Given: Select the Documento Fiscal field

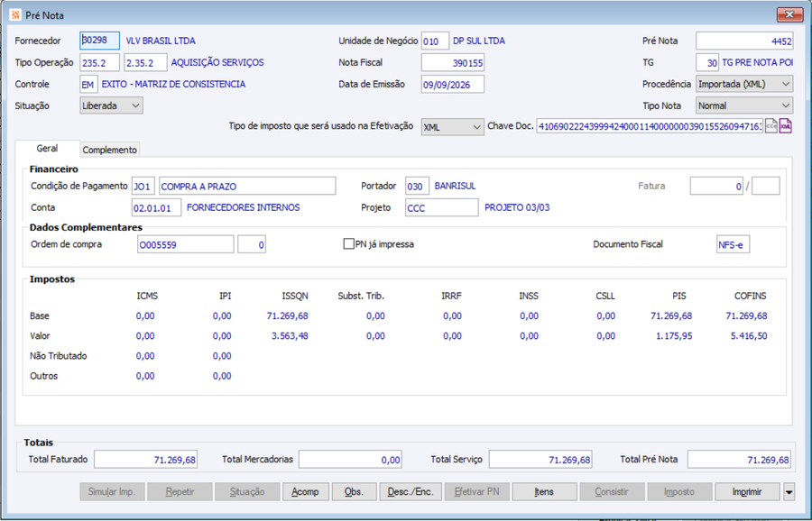Looking at the screenshot, I should coord(733,244).
